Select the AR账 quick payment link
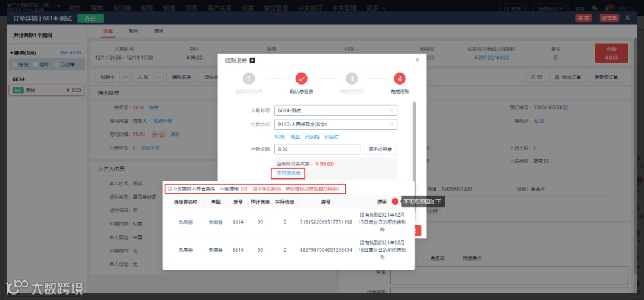 tap(280, 137)
